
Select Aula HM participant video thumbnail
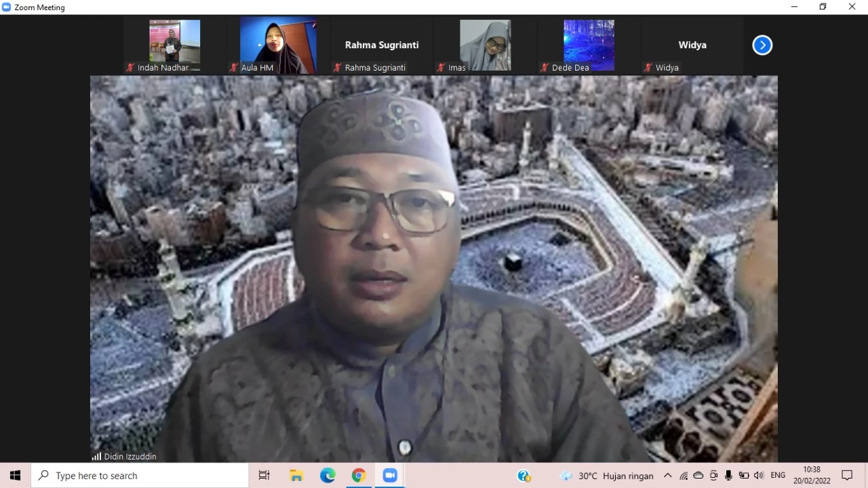278,45
